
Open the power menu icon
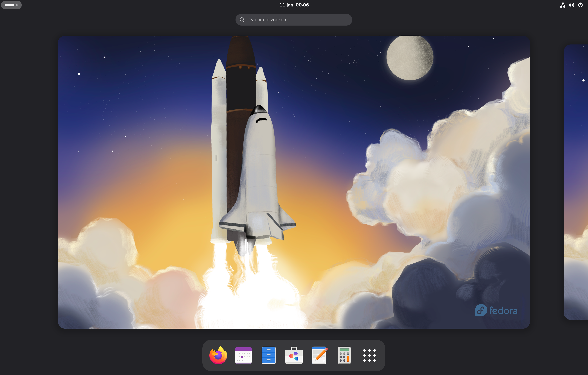(580, 5)
